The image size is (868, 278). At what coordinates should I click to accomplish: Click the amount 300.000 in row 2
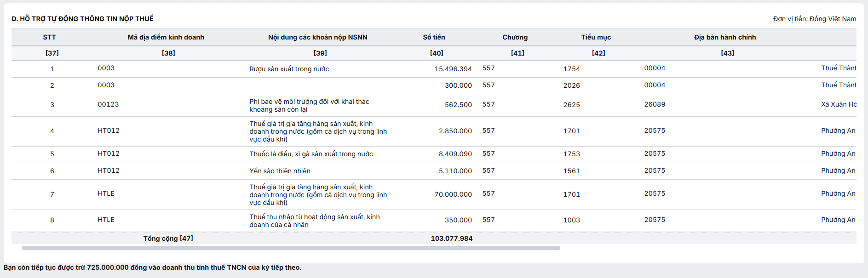(x=458, y=85)
